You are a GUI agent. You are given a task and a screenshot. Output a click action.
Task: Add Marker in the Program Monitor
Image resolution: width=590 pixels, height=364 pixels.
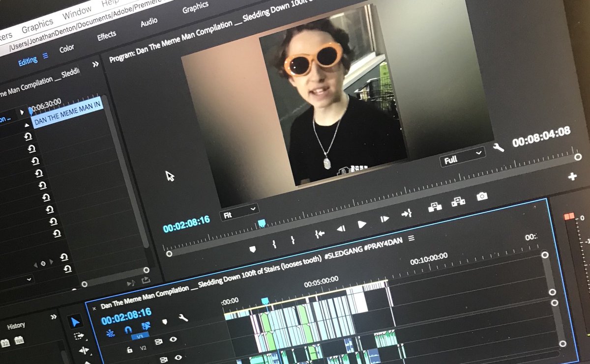coord(252,249)
